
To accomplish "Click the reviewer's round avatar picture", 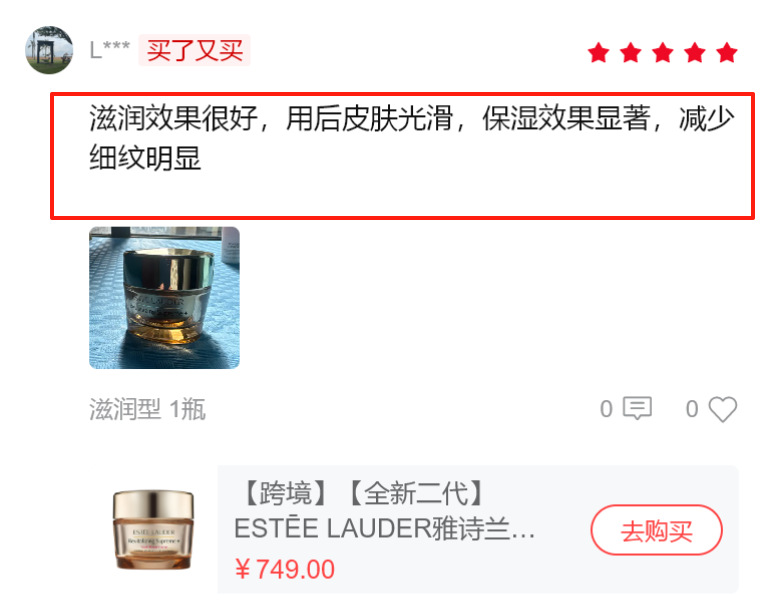I will pos(49,50).
